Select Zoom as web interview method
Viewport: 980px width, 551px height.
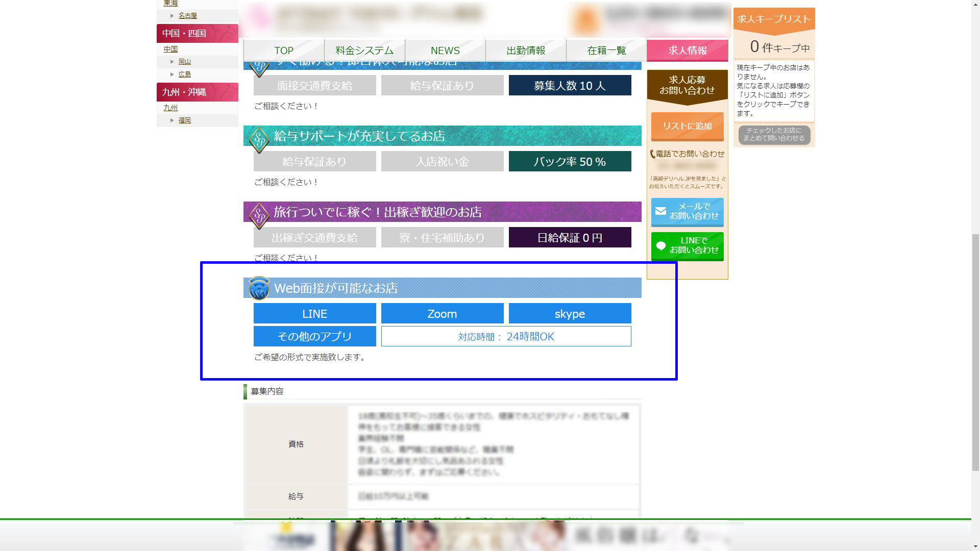(x=442, y=313)
